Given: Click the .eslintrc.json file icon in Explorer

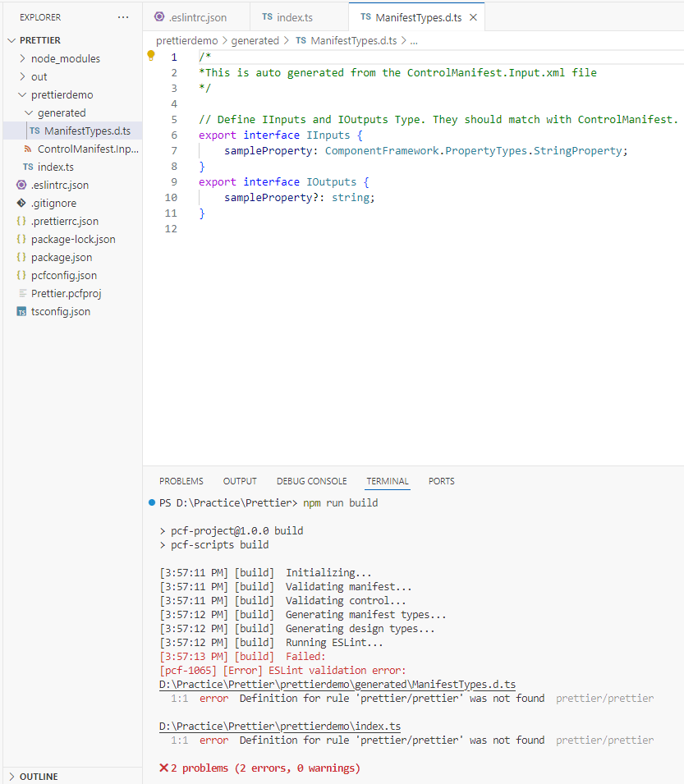Looking at the screenshot, I should [x=21, y=186].
